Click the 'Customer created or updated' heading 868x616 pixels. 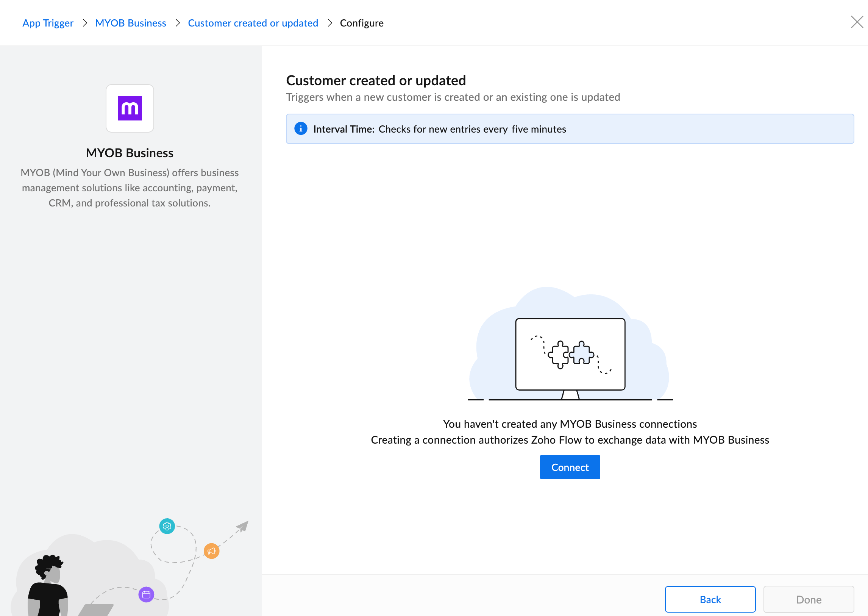coord(376,80)
